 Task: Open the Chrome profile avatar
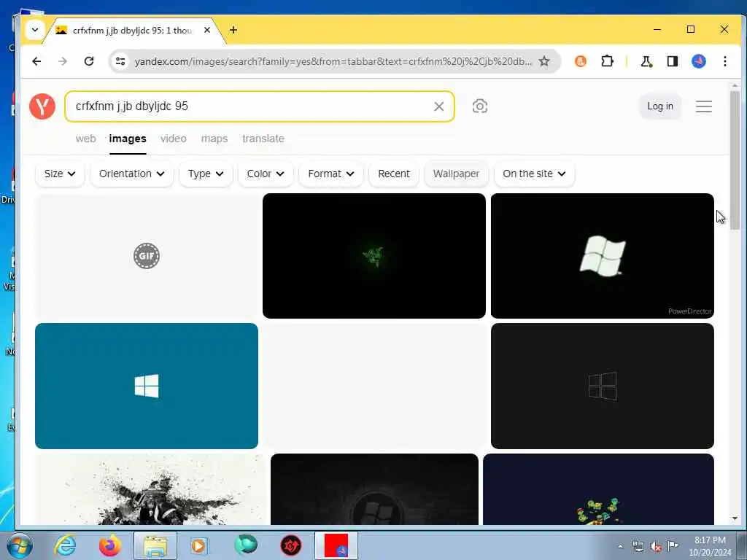pyautogui.click(x=698, y=61)
